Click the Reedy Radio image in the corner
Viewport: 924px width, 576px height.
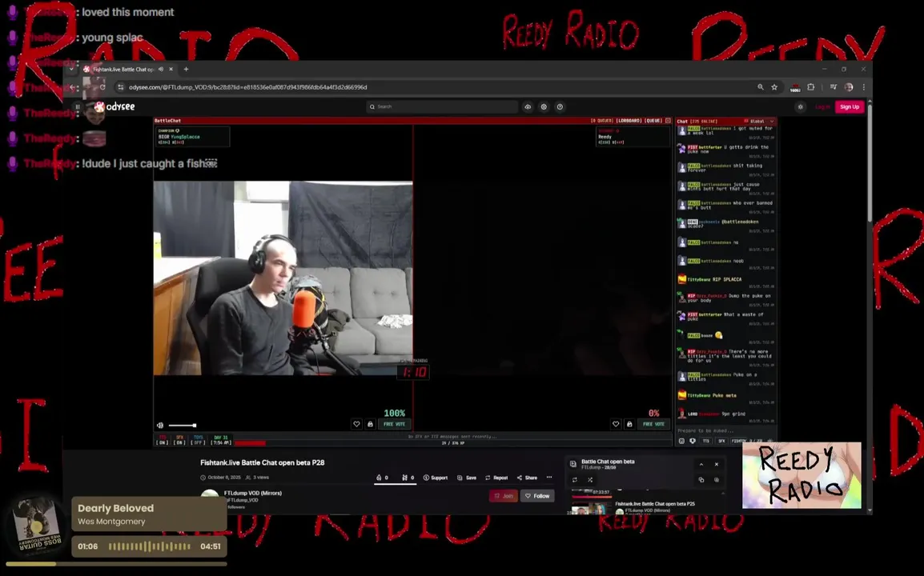click(x=802, y=474)
